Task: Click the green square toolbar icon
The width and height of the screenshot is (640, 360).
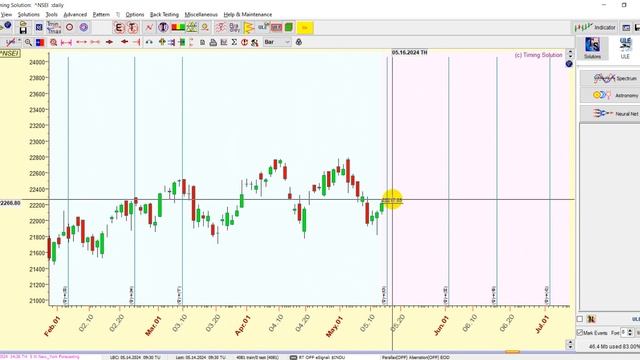Action: coord(289,28)
